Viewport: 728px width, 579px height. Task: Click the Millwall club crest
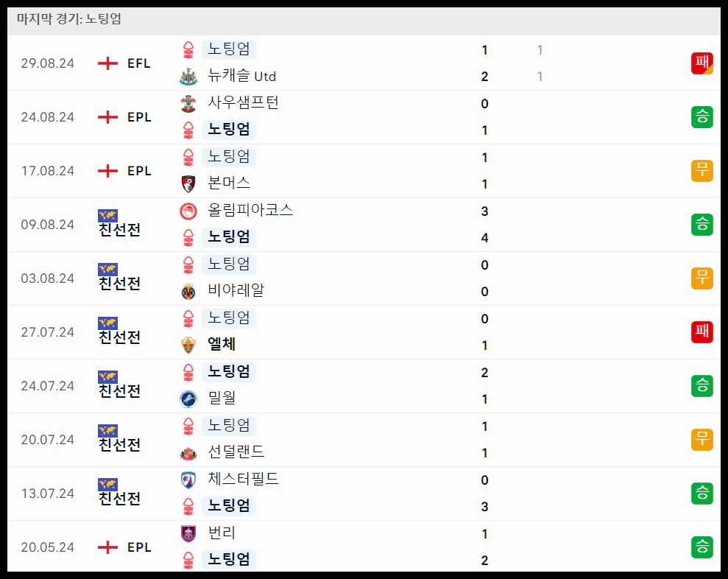(x=188, y=399)
